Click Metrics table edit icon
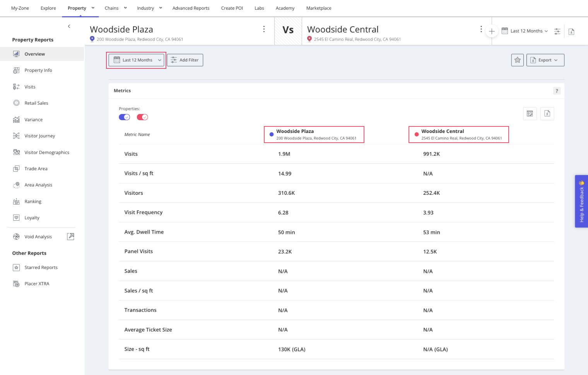This screenshot has height=375, width=588. [x=530, y=114]
